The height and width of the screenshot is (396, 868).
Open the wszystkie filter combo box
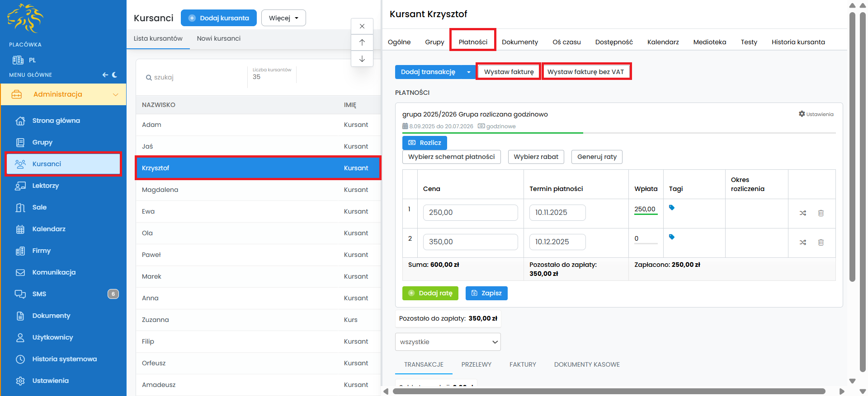tap(448, 342)
